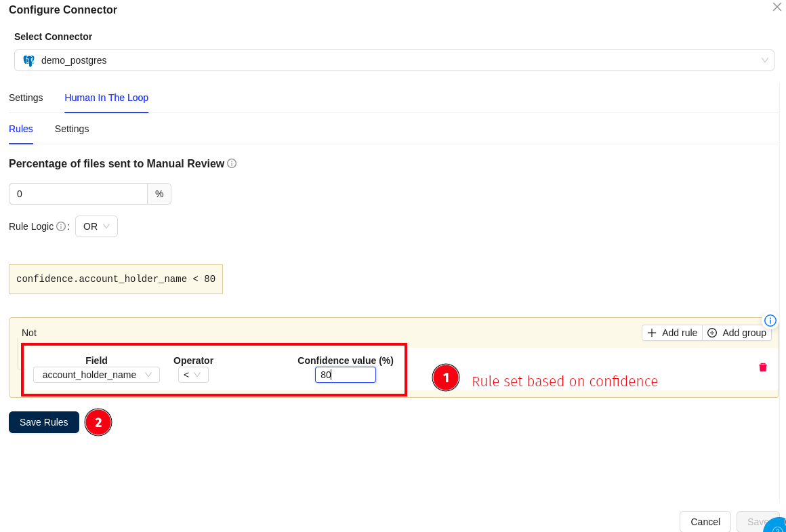Add a new rule with Add rule
The width and height of the screenshot is (786, 532).
pyautogui.click(x=672, y=333)
